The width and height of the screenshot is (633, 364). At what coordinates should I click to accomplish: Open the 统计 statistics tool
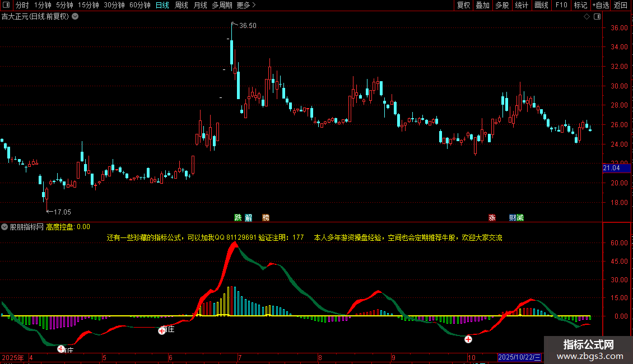pos(522,5)
